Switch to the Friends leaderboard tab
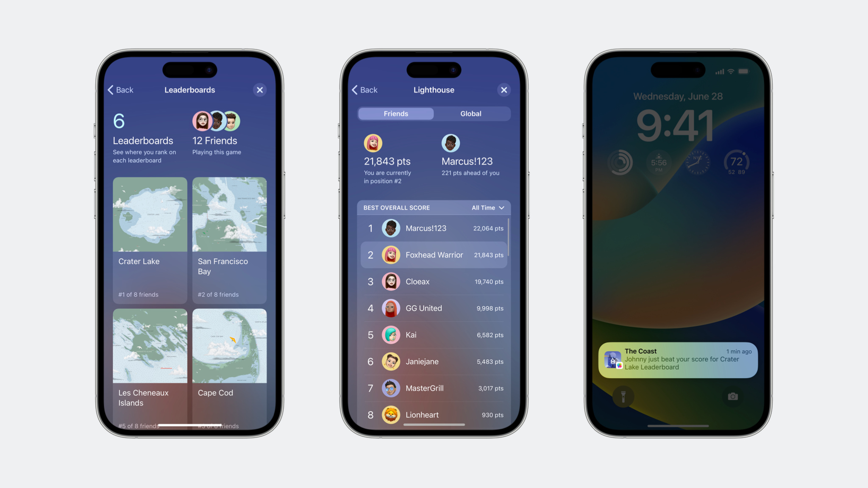 pyautogui.click(x=395, y=113)
